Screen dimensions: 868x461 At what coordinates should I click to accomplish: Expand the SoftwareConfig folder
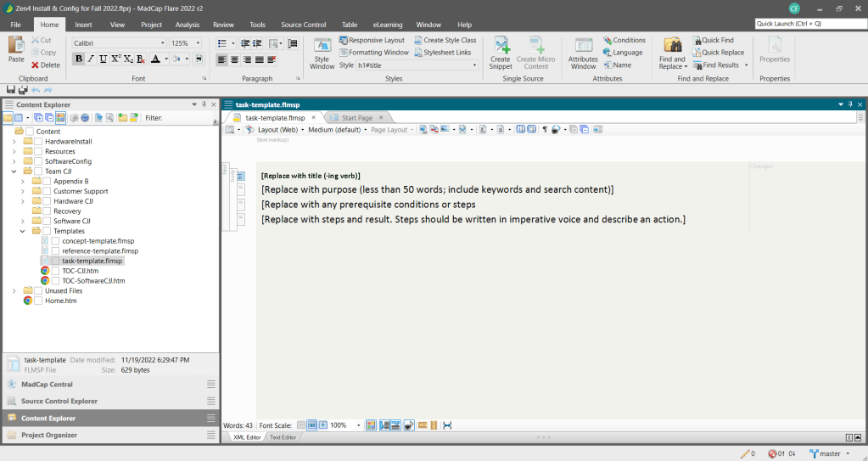tap(14, 161)
